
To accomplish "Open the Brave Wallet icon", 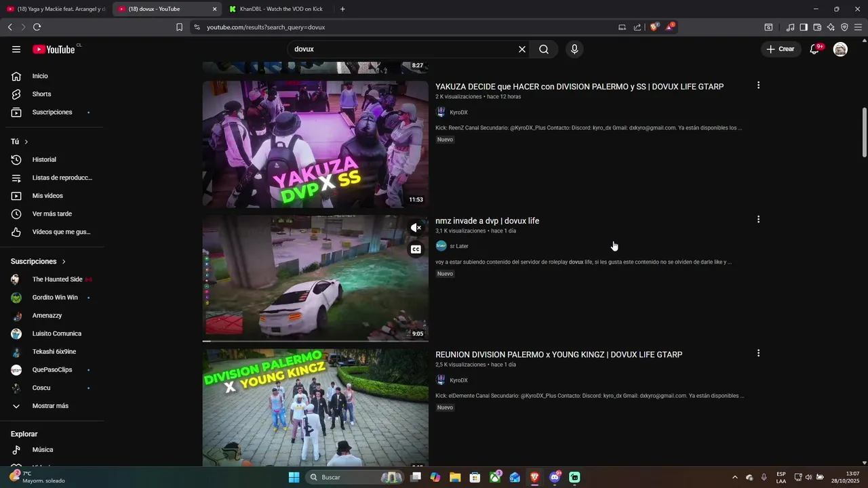I will 817,27.
